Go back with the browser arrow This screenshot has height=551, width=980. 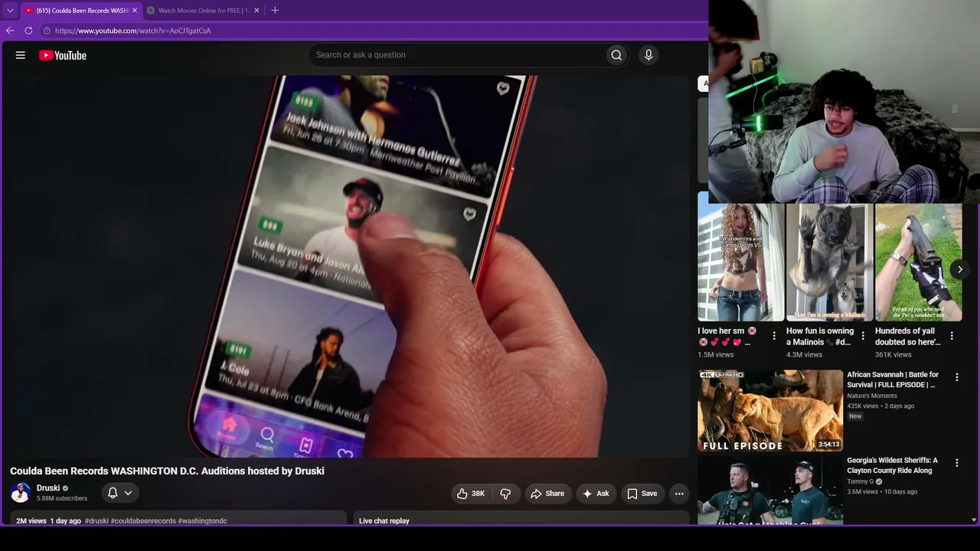point(10,31)
